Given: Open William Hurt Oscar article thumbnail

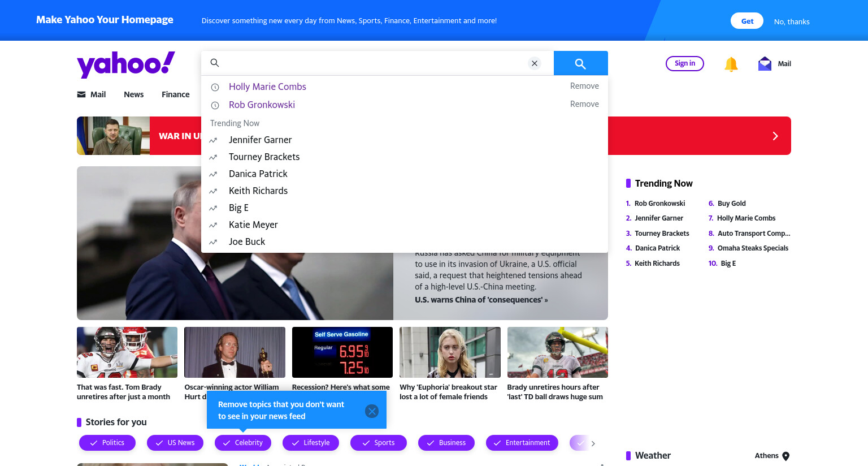Looking at the screenshot, I should coord(235,352).
